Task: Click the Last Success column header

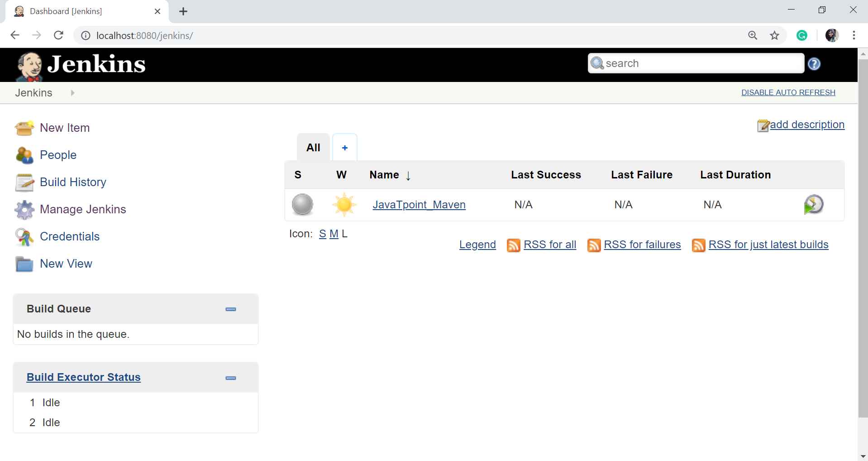Action: [x=546, y=175]
